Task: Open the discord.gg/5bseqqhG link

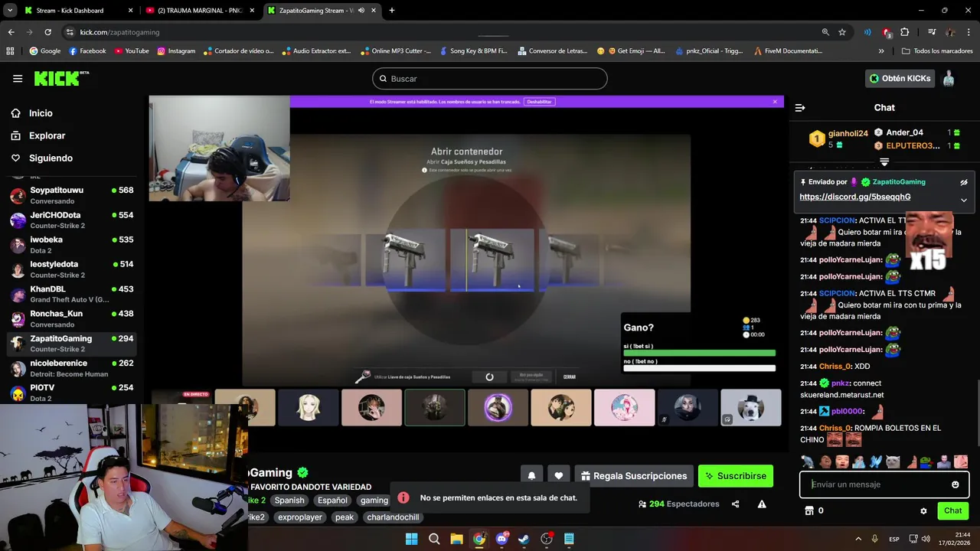Action: 854,197
